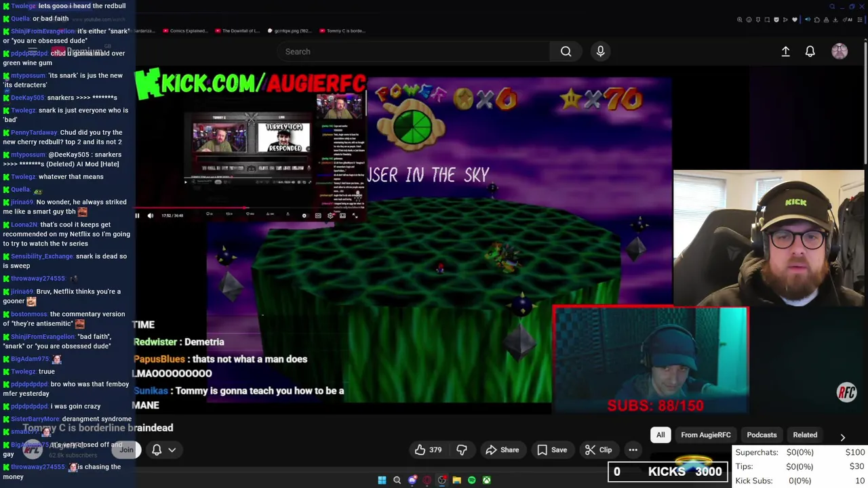Open Windows taskbar search

tap(397, 480)
